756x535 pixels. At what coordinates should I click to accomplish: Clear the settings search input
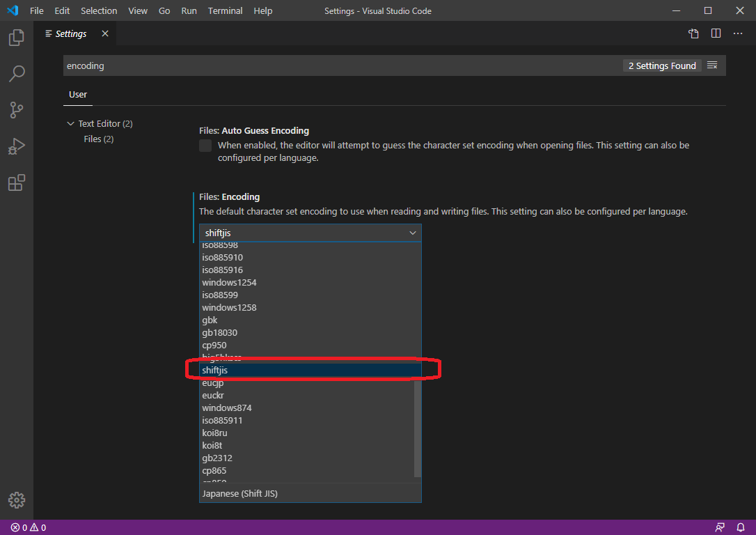(712, 65)
